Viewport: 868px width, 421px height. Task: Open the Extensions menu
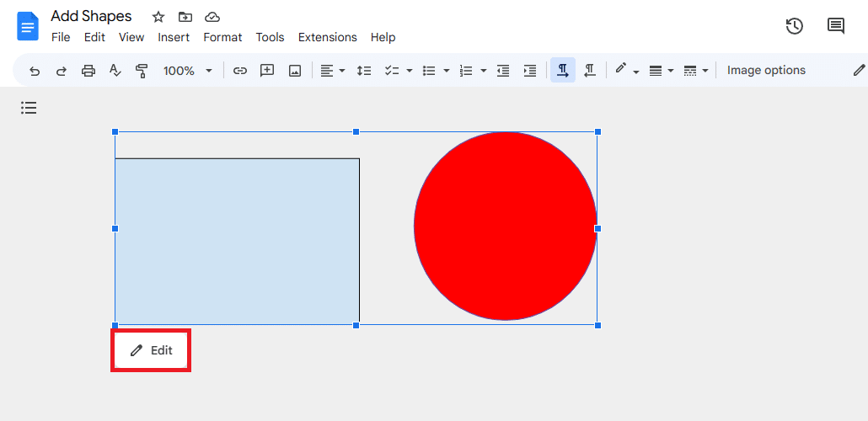[x=328, y=37]
